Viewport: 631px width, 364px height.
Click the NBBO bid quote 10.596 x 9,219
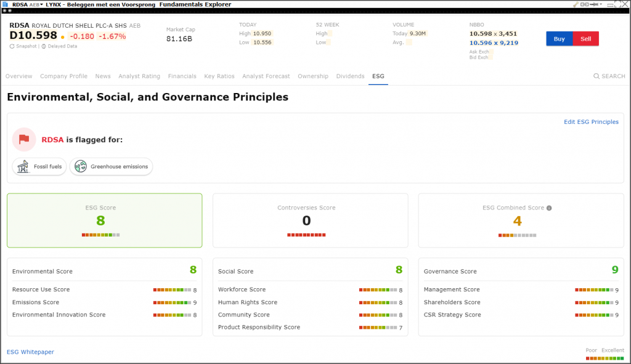pos(494,43)
